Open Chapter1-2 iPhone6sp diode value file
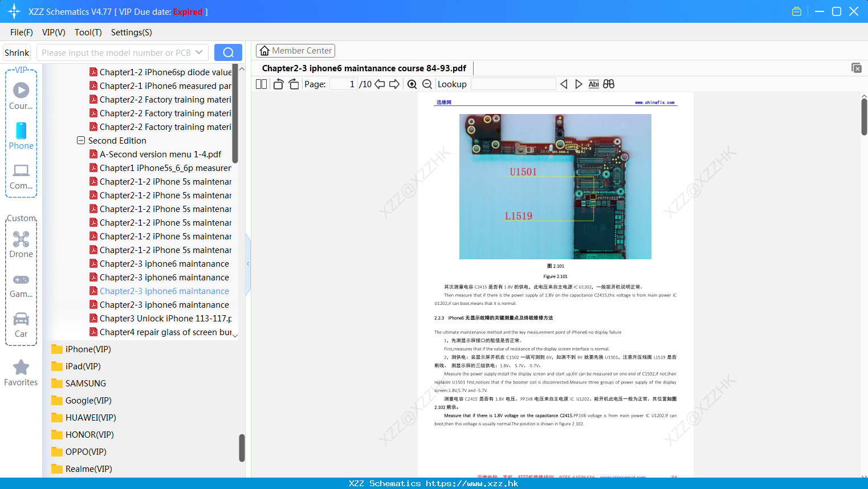The image size is (868, 489). (x=161, y=72)
